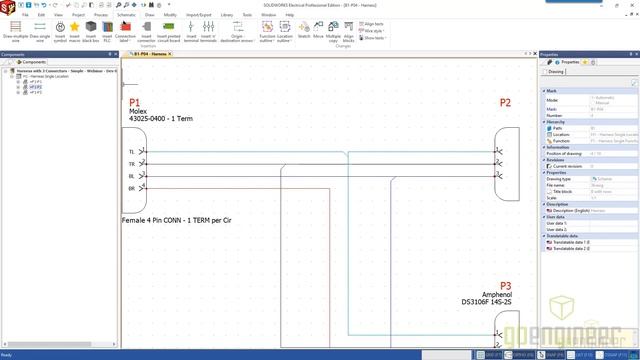The image size is (640, 360).
Task: Switch to the Project ribbon tab
Action: [x=78, y=15]
